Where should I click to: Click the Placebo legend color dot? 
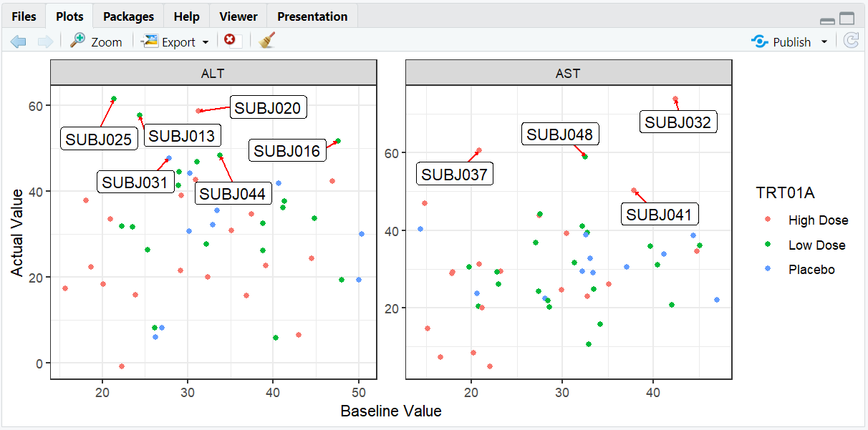pos(768,270)
